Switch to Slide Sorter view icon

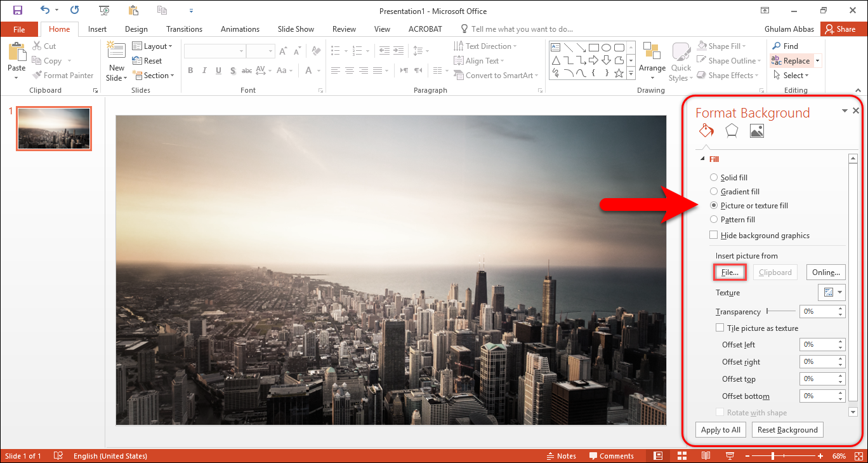(682, 456)
